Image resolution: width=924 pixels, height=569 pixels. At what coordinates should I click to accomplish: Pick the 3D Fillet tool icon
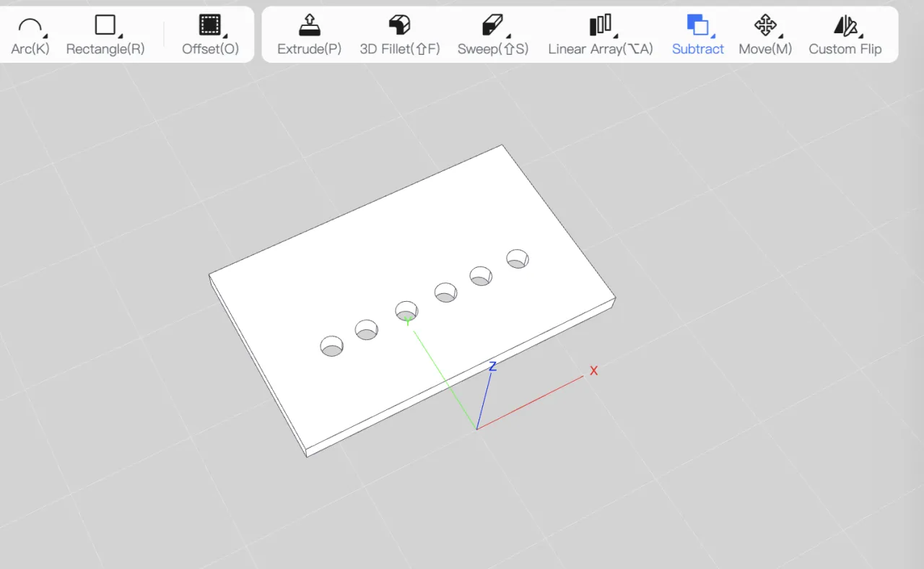(399, 25)
